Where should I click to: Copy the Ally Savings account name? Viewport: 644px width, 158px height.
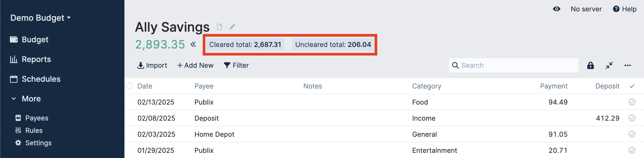pos(219,27)
